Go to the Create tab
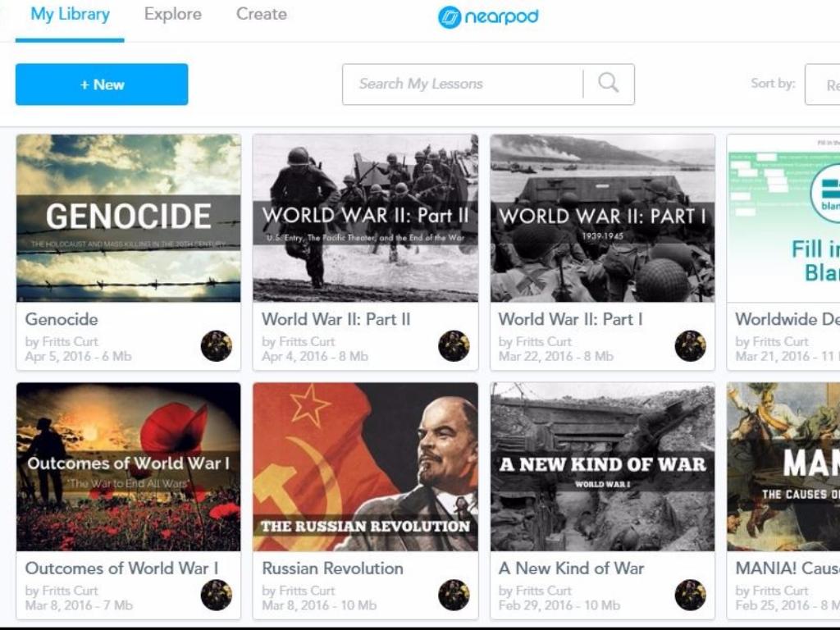Viewport: 840px width, 630px height. pos(262,15)
